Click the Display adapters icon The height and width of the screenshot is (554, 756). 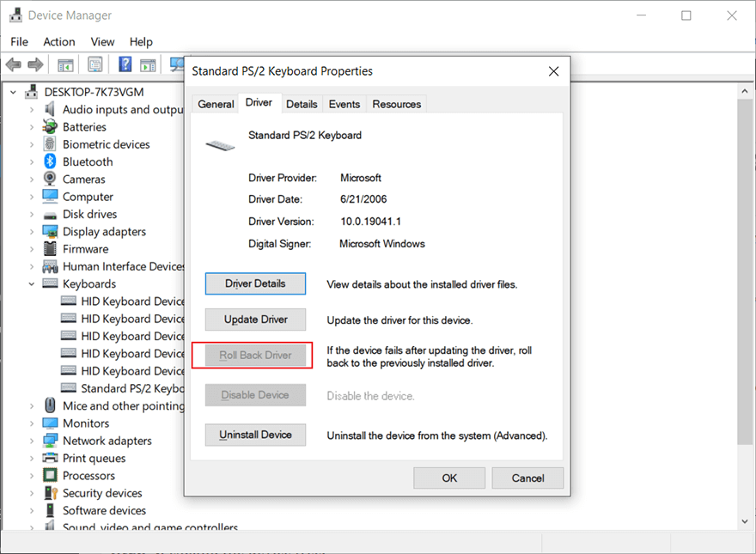(49, 231)
